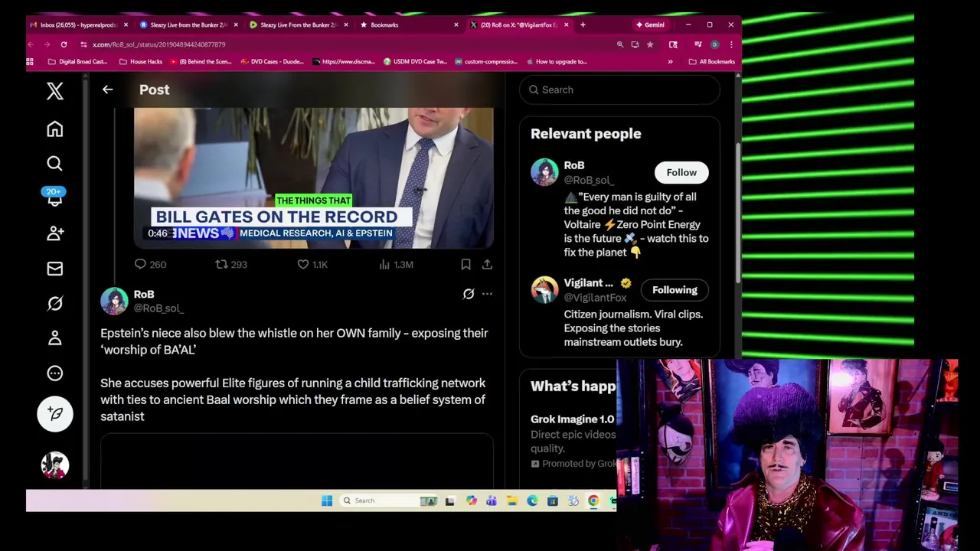
Task: Follow RoB in Relevant people
Action: pos(681,172)
